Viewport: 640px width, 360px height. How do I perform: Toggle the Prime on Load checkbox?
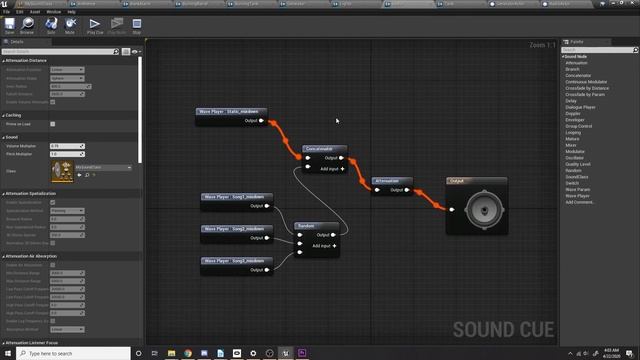[53, 124]
